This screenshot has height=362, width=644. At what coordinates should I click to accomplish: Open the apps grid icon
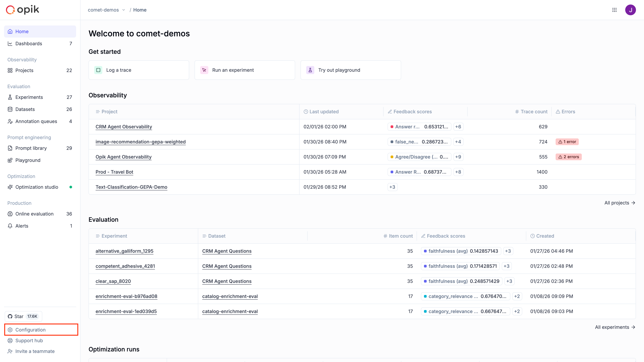coord(614,10)
